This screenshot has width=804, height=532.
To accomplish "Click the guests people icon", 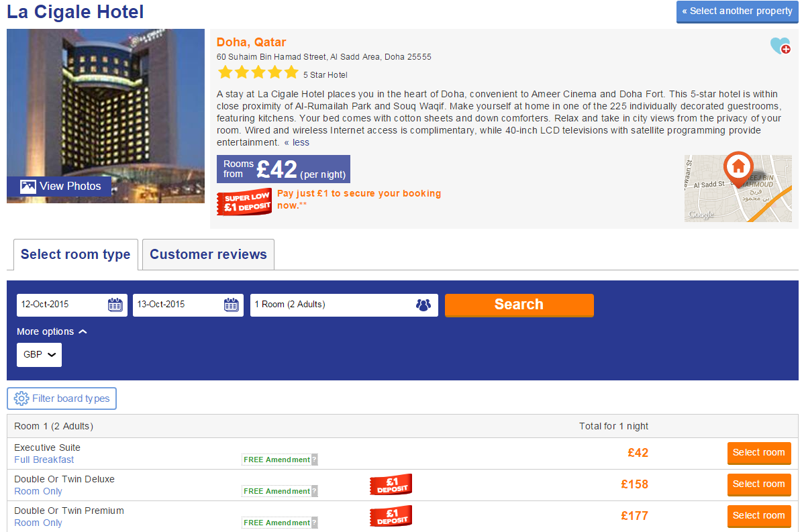I will [x=423, y=305].
